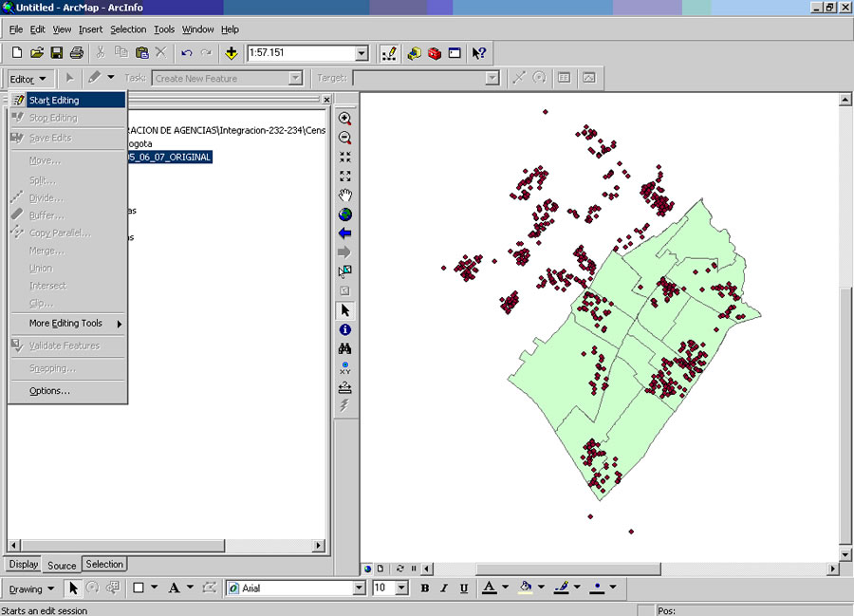Click the Measure tool icon
Screen dimensions: 854x616
(x=344, y=387)
